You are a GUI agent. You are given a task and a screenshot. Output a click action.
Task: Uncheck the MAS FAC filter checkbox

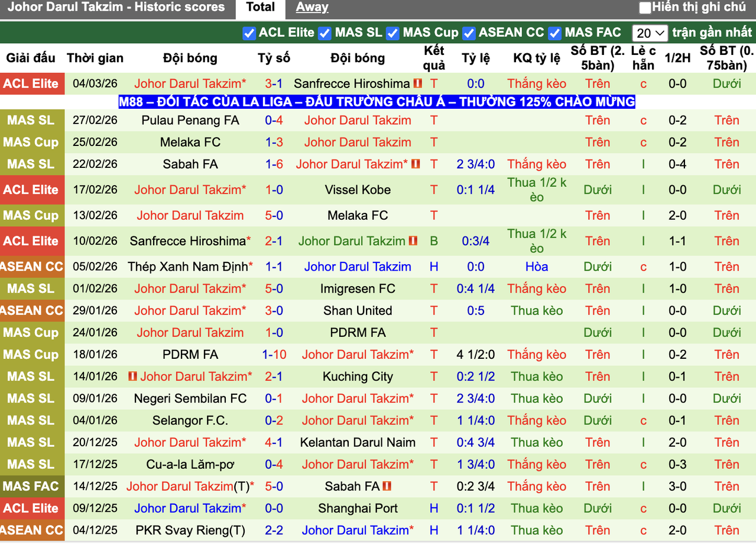554,33
